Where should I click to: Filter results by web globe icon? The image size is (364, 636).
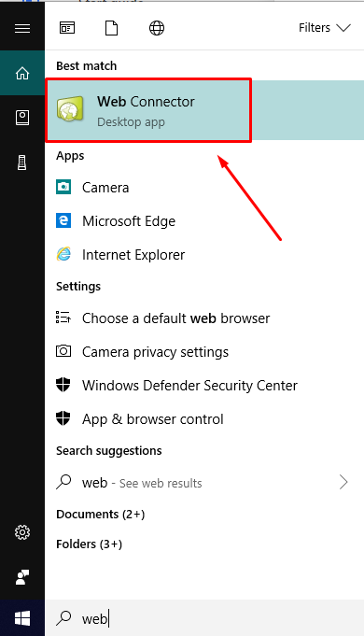(157, 28)
